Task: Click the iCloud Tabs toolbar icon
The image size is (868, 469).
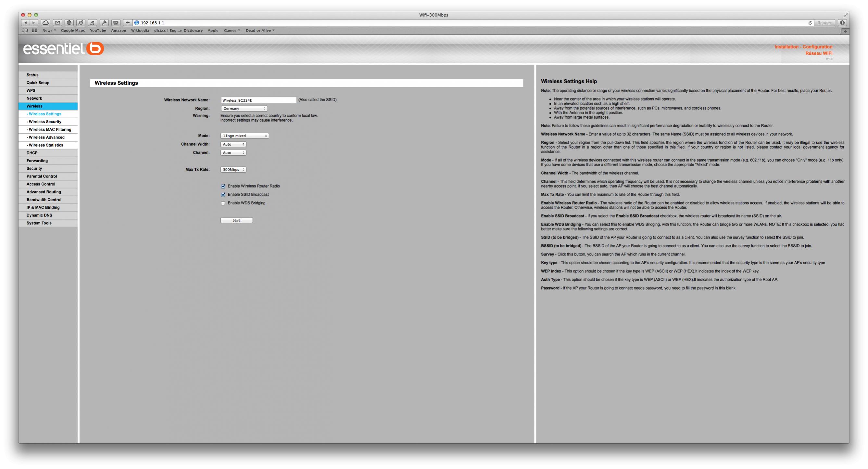Action: click(45, 23)
